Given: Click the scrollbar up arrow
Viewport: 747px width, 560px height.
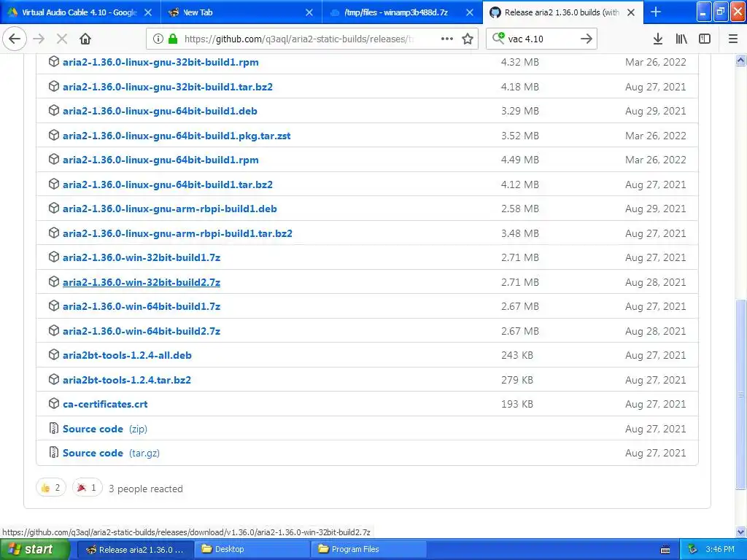Looking at the screenshot, I should coord(741,60).
